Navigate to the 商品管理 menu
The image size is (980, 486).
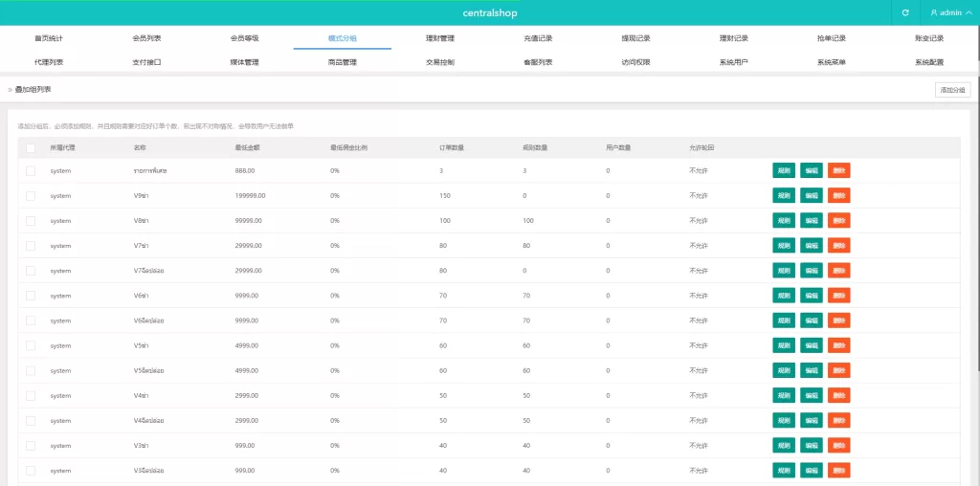click(342, 62)
